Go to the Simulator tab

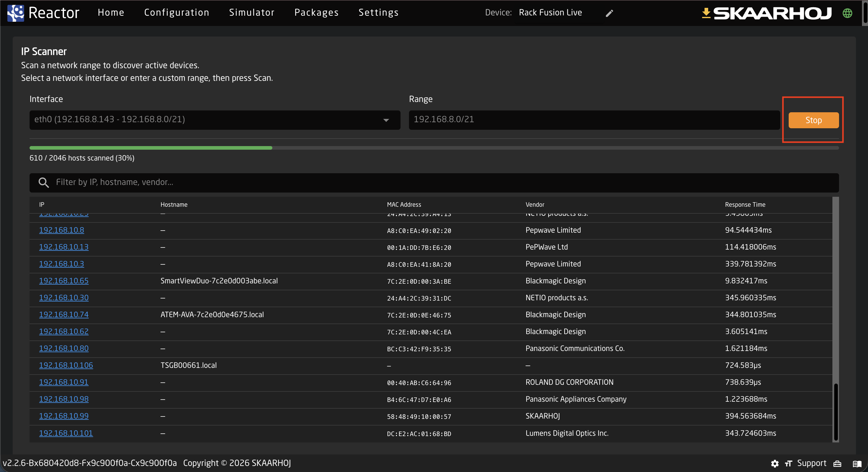pyautogui.click(x=251, y=12)
